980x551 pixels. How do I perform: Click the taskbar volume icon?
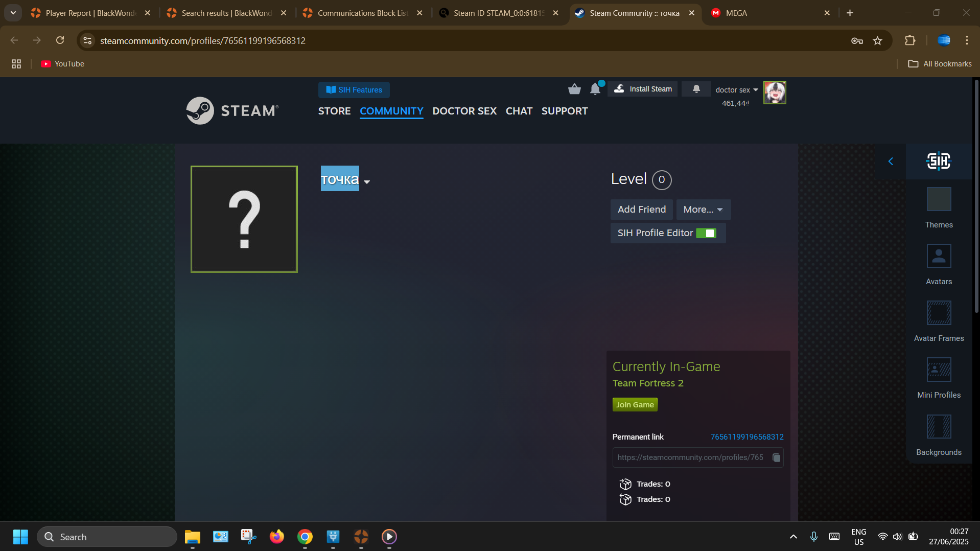(x=898, y=537)
